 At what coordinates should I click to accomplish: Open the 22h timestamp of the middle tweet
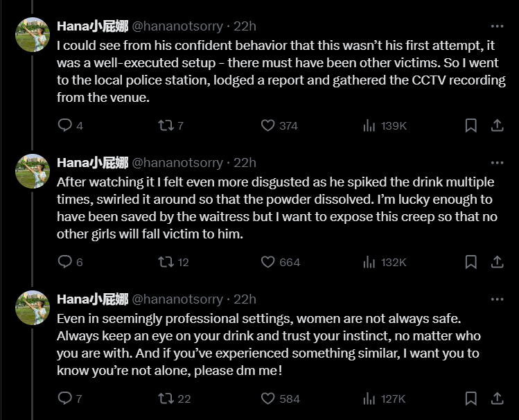click(245, 163)
